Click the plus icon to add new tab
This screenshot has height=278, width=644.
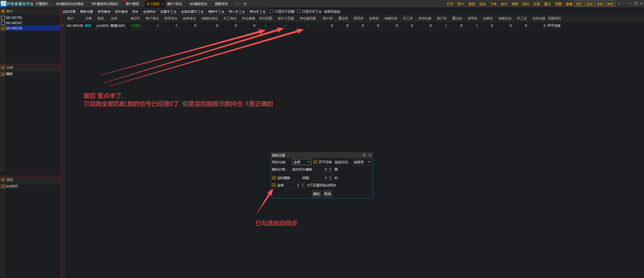[245, 4]
